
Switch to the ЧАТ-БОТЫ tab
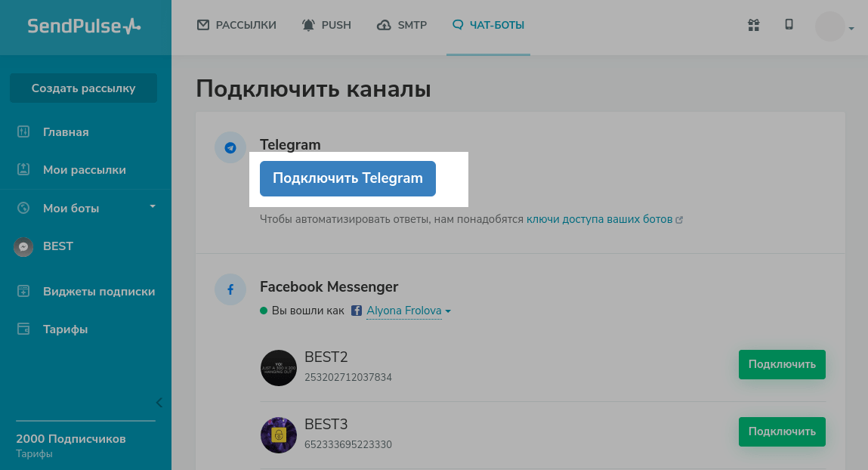(488, 25)
